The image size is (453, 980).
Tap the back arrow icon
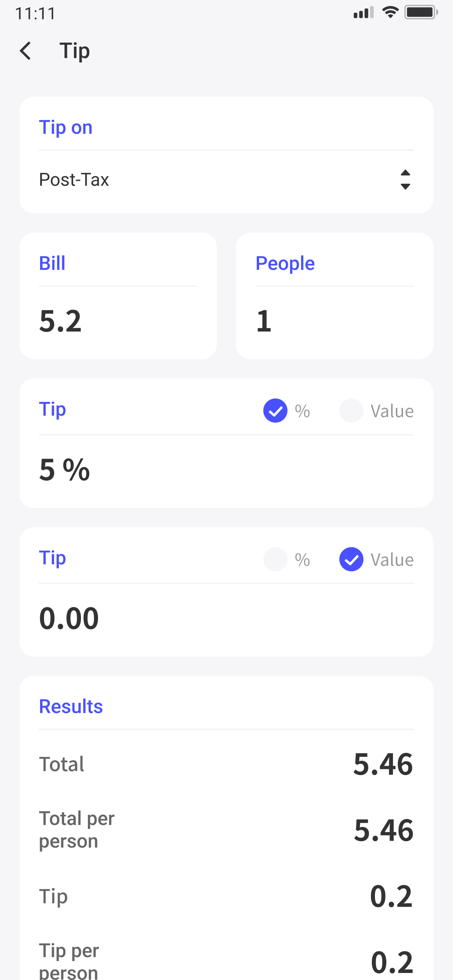pyautogui.click(x=26, y=51)
